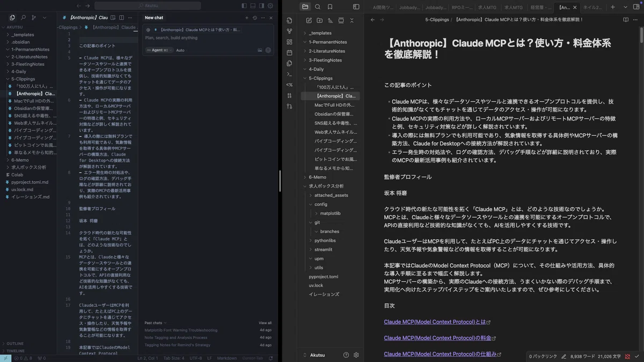This screenshot has height=362, width=644.
Task: Open Obsidian tab list dropdown
Action: [x=626, y=7]
